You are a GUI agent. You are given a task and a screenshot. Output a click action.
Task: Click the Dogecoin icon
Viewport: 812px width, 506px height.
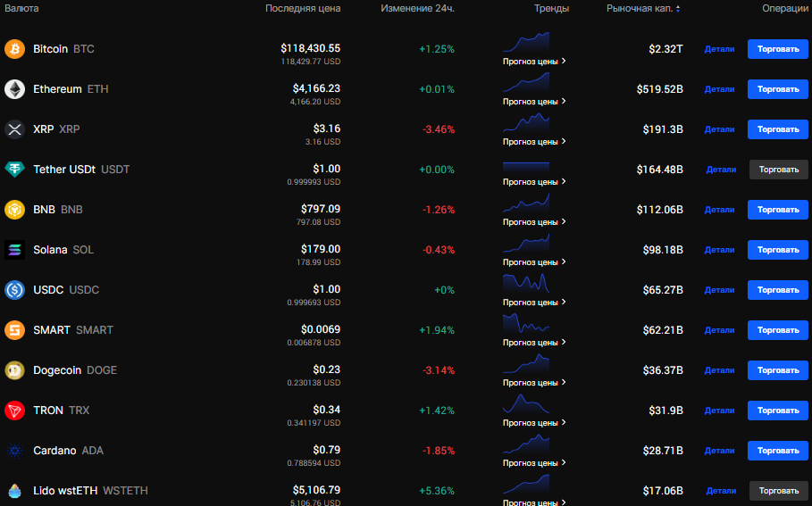(x=14, y=370)
